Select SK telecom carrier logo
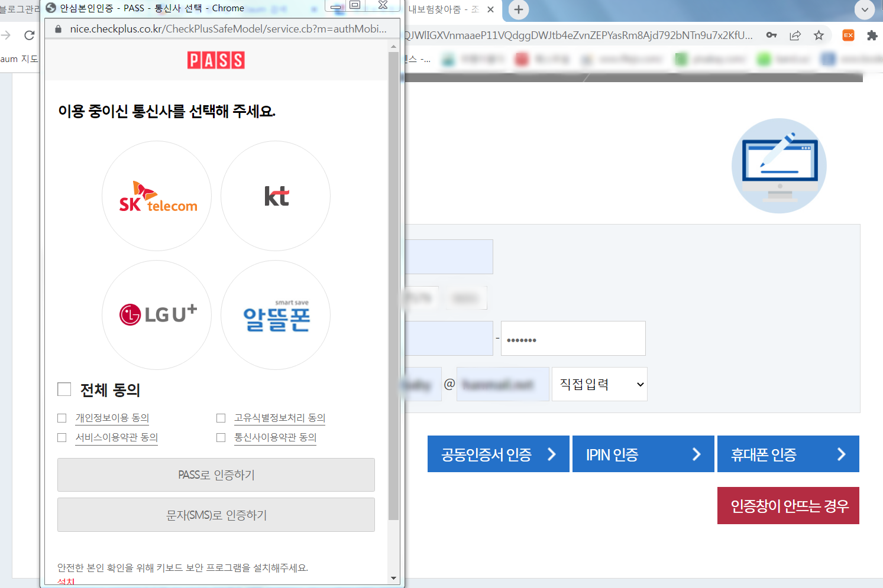This screenshot has width=883, height=588. [157, 196]
